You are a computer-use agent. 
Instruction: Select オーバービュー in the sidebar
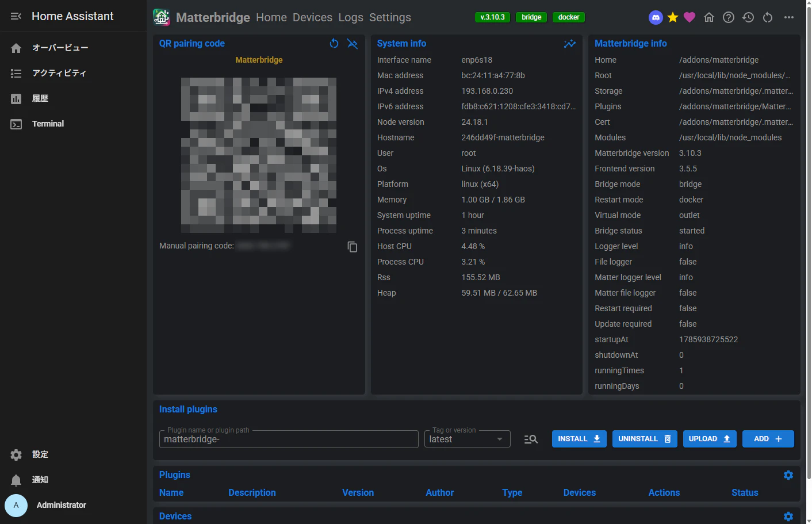click(73, 48)
